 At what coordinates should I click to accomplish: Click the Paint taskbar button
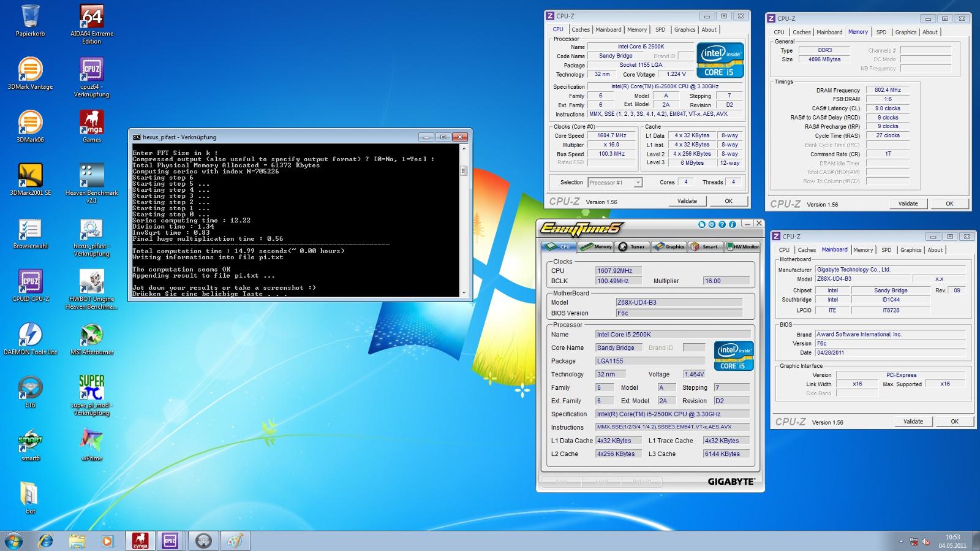235,541
